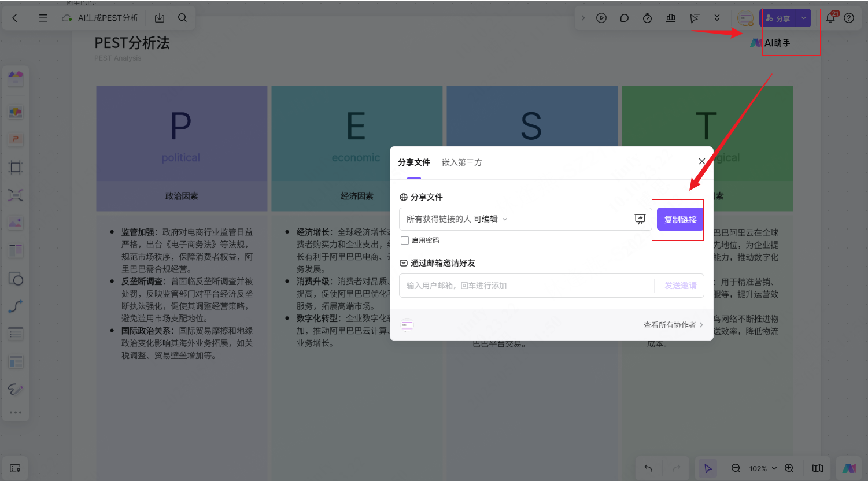
Task: Open the templates icon at sidebar top
Action: tap(16, 78)
